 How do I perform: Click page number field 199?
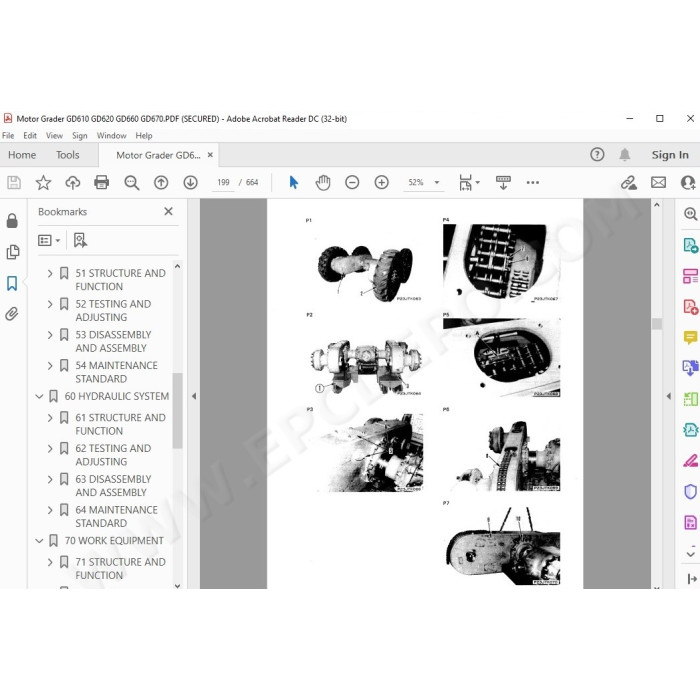(x=223, y=182)
